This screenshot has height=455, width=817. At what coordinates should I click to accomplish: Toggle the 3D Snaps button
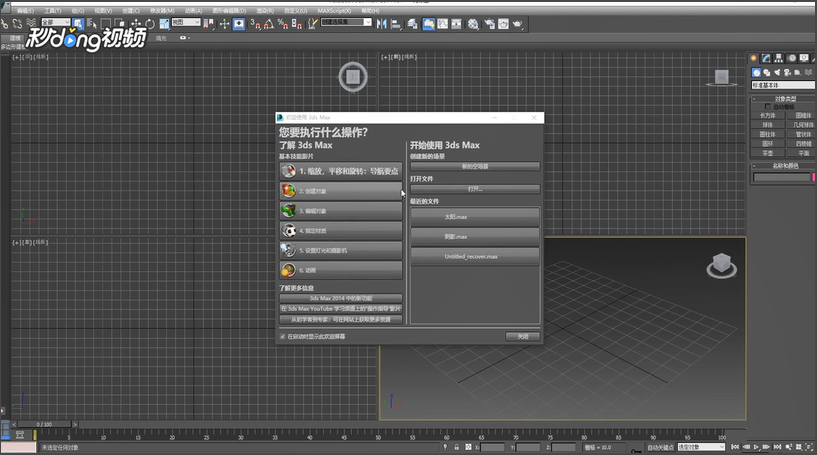click(x=255, y=23)
